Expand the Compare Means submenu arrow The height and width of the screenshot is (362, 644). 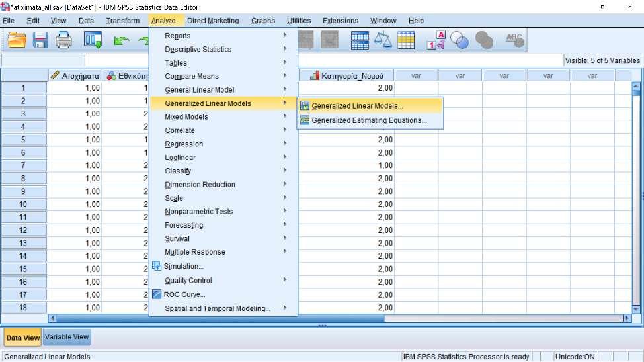point(284,76)
